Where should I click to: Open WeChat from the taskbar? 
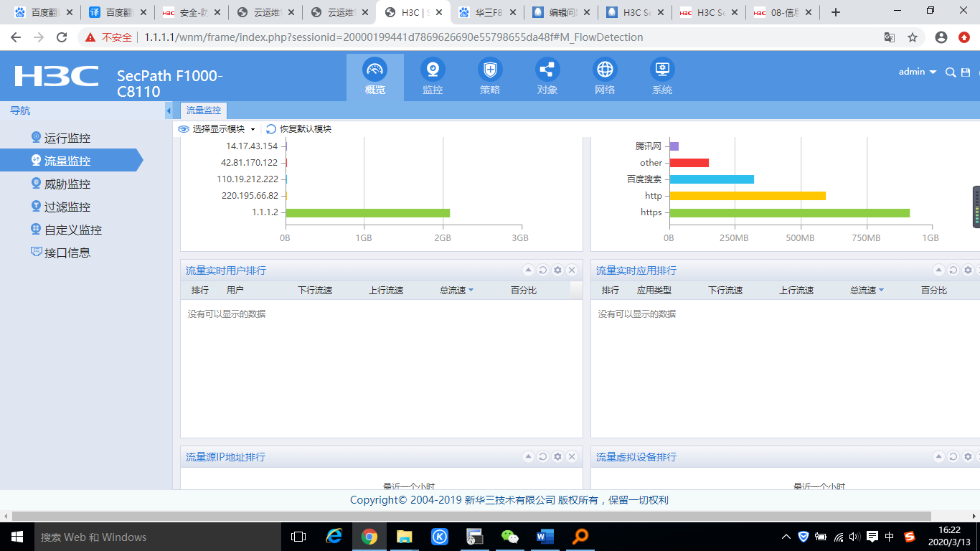point(509,537)
